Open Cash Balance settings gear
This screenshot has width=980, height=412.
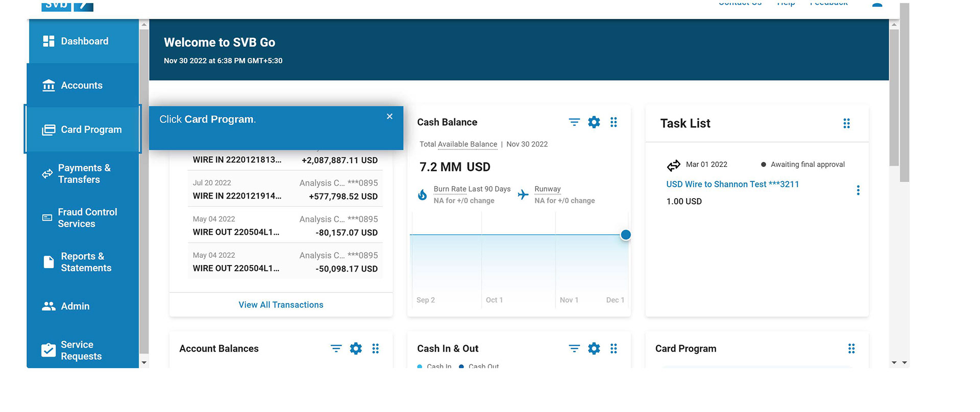(594, 122)
